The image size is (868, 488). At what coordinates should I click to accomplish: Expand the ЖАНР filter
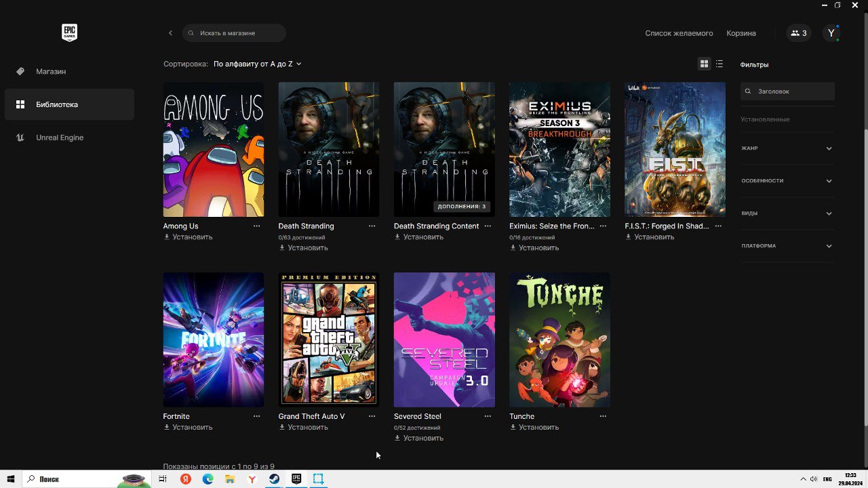pos(787,148)
